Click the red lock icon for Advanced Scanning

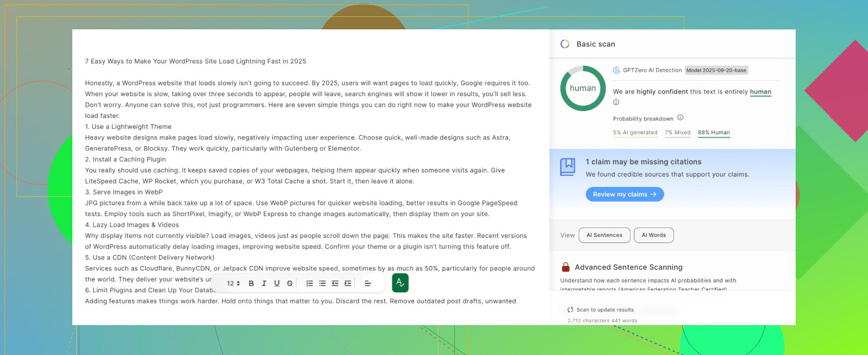(x=565, y=267)
